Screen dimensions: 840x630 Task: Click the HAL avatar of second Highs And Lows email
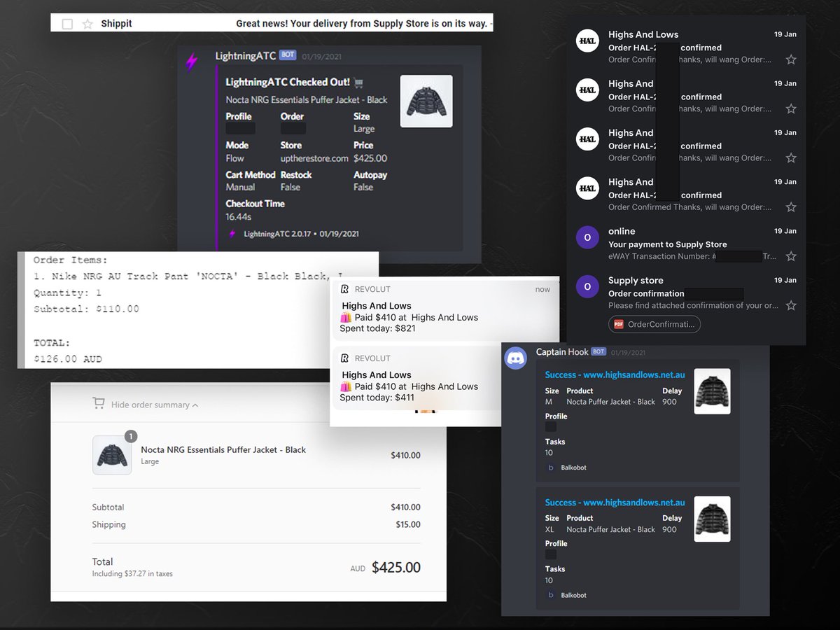pyautogui.click(x=587, y=90)
